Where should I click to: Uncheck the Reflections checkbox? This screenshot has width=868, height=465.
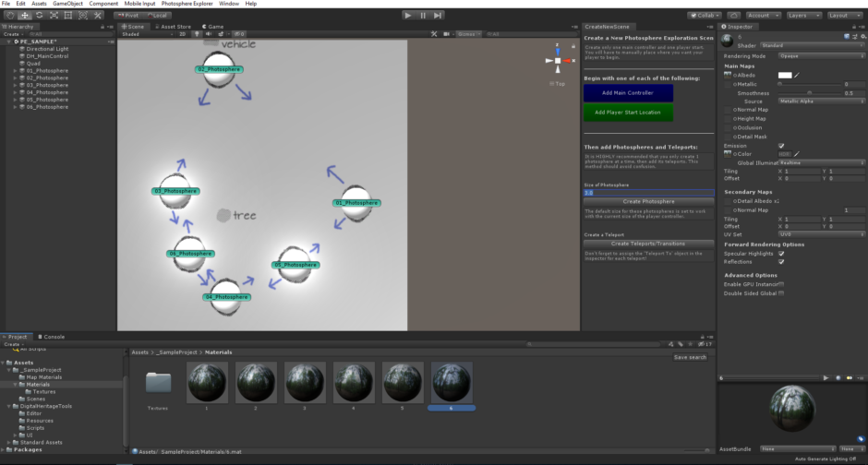coord(781,261)
